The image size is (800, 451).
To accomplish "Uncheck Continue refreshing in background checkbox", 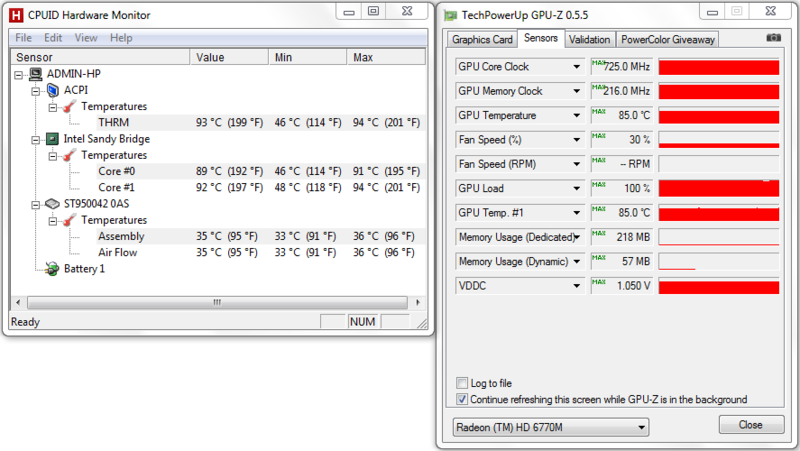I will 462,399.
